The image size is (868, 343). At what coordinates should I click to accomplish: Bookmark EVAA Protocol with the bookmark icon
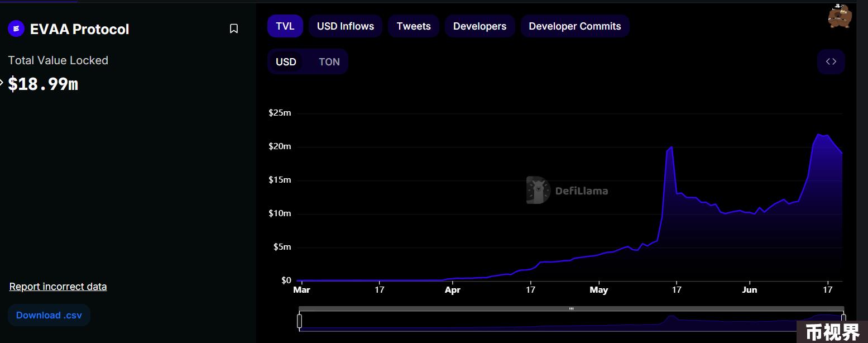pyautogui.click(x=234, y=28)
